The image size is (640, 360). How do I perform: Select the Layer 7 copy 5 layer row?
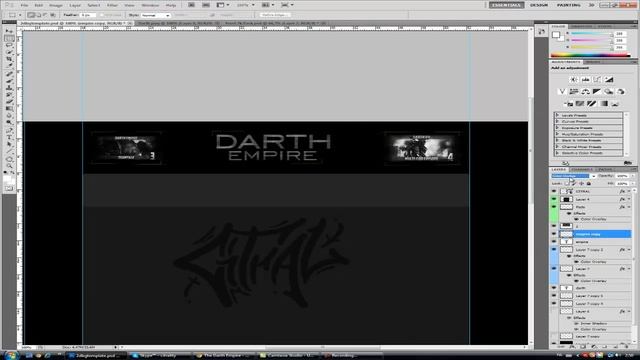point(595,296)
